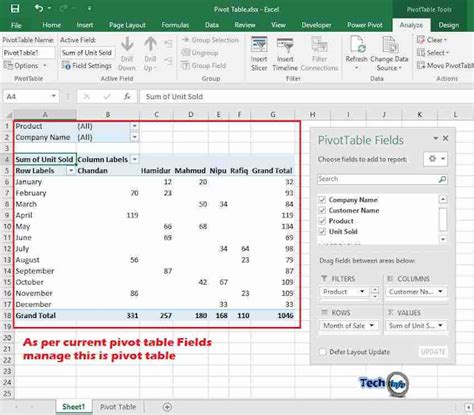The width and height of the screenshot is (474, 415).
Task: Click the UPDATE button
Action: [433, 352]
